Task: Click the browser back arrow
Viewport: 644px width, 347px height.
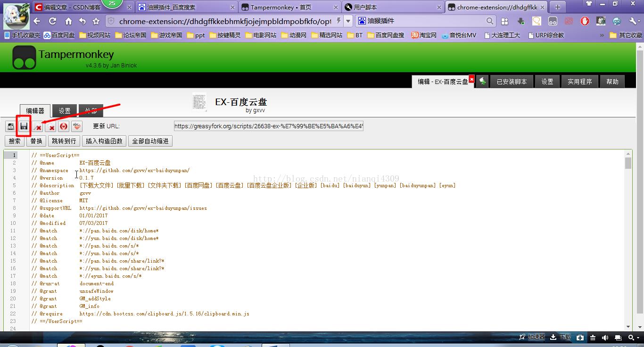Action: (x=37, y=21)
